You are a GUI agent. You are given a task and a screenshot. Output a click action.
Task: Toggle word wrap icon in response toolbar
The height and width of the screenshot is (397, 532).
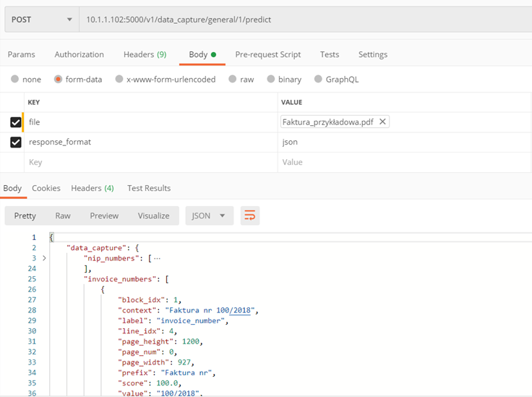click(x=250, y=215)
